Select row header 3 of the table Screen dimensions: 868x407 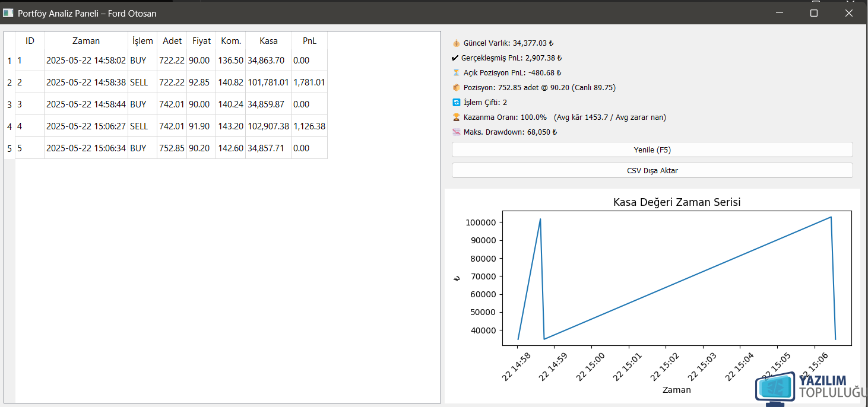[9, 104]
